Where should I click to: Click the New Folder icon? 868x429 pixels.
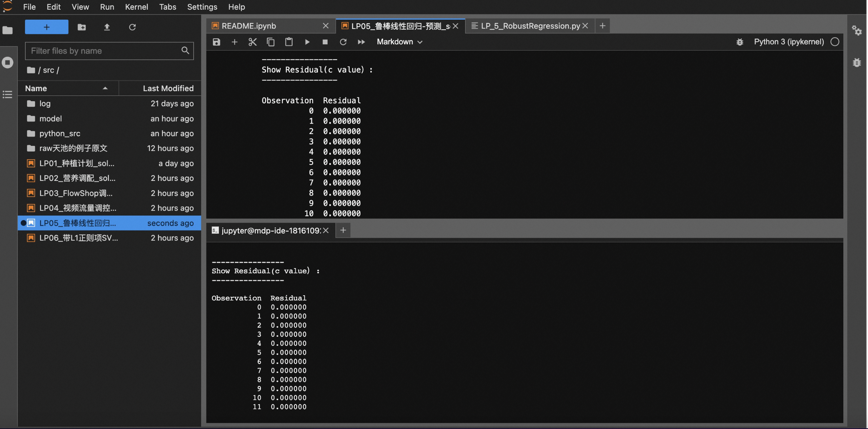82,27
